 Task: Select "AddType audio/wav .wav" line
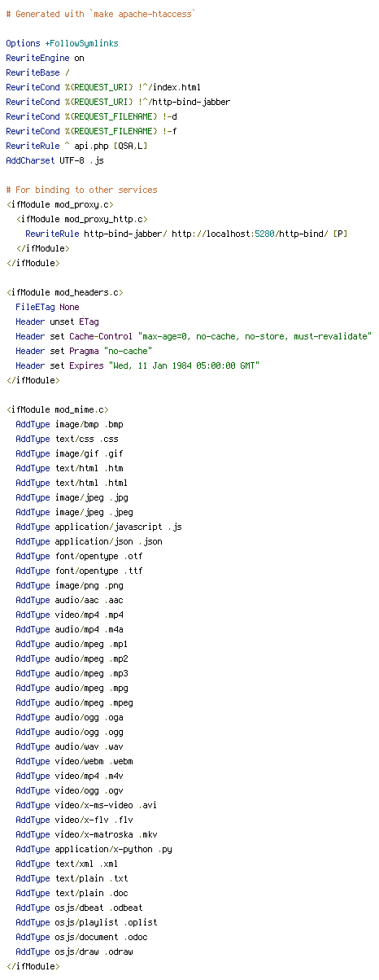point(69,746)
